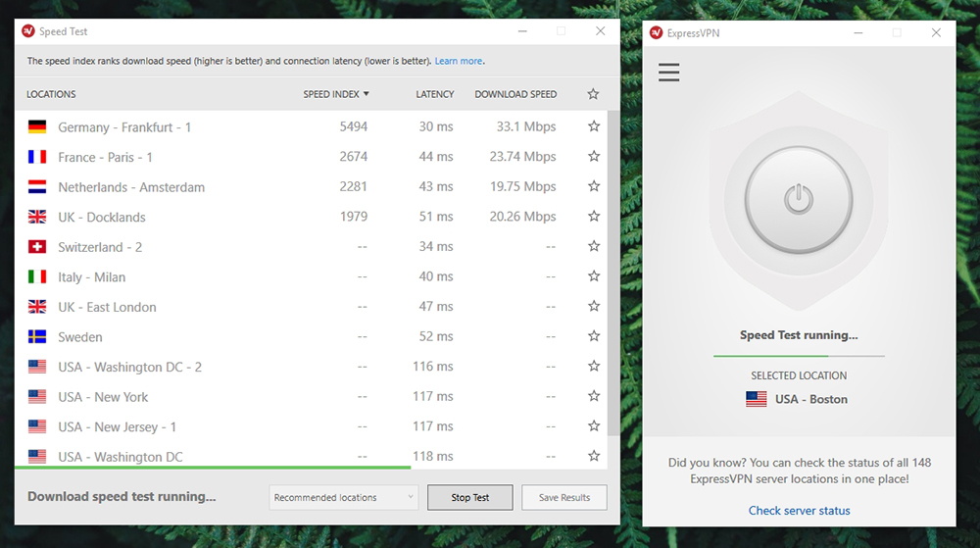Click the Italy flag icon
This screenshot has width=980, height=548.
(37, 276)
